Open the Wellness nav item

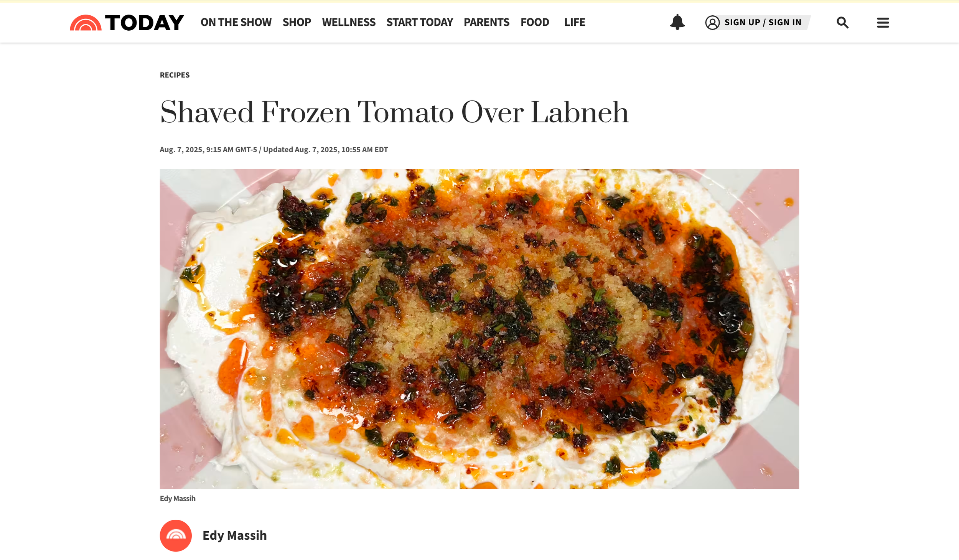click(349, 22)
